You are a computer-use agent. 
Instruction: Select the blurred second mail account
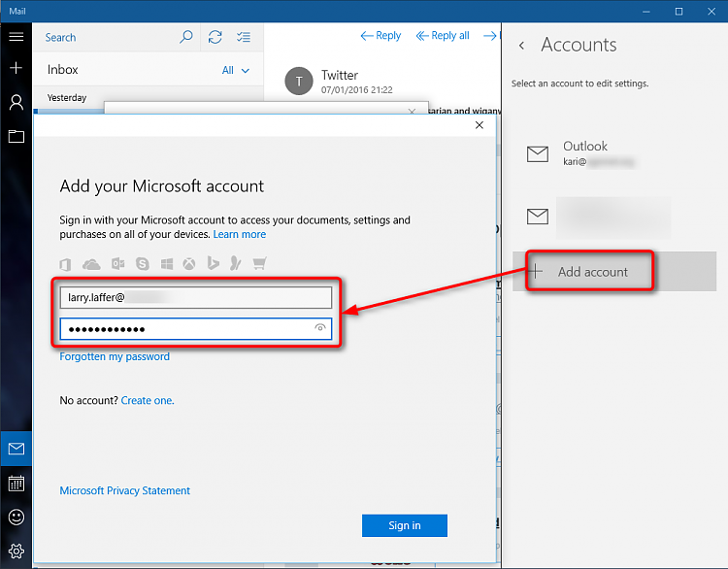(x=614, y=217)
